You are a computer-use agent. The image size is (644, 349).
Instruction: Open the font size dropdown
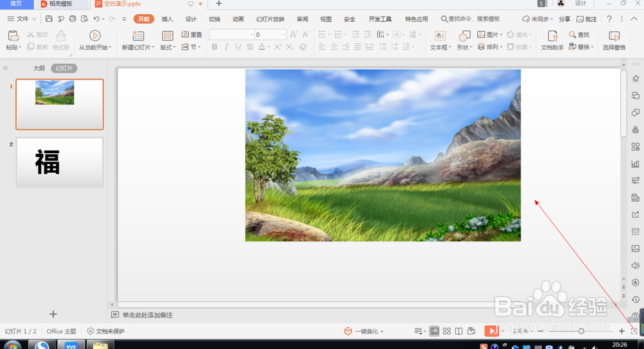click(x=283, y=35)
